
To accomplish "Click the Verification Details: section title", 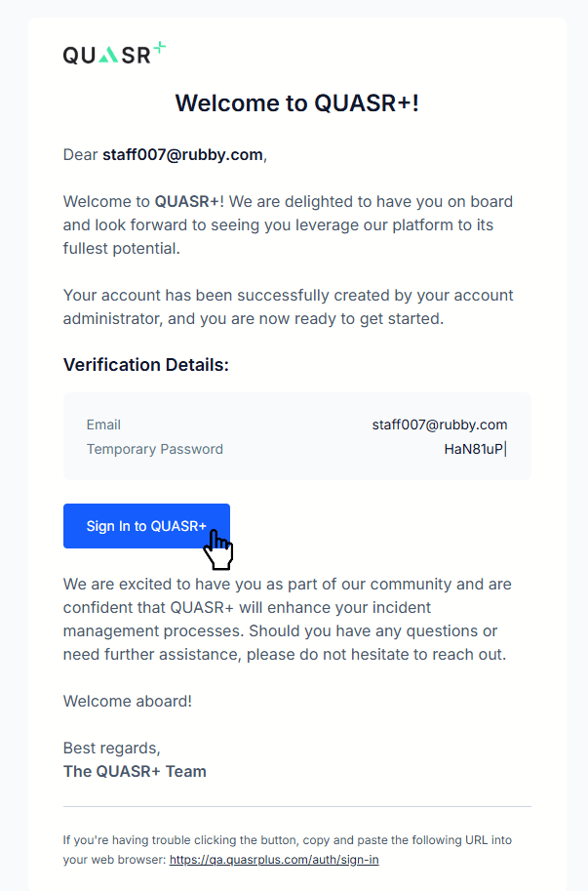I will [x=145, y=364].
